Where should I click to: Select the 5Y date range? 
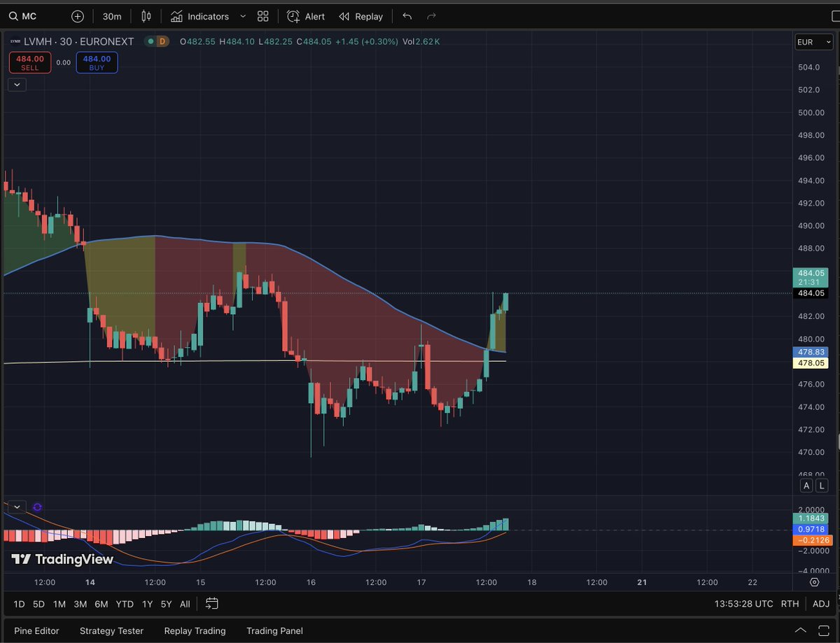point(166,604)
